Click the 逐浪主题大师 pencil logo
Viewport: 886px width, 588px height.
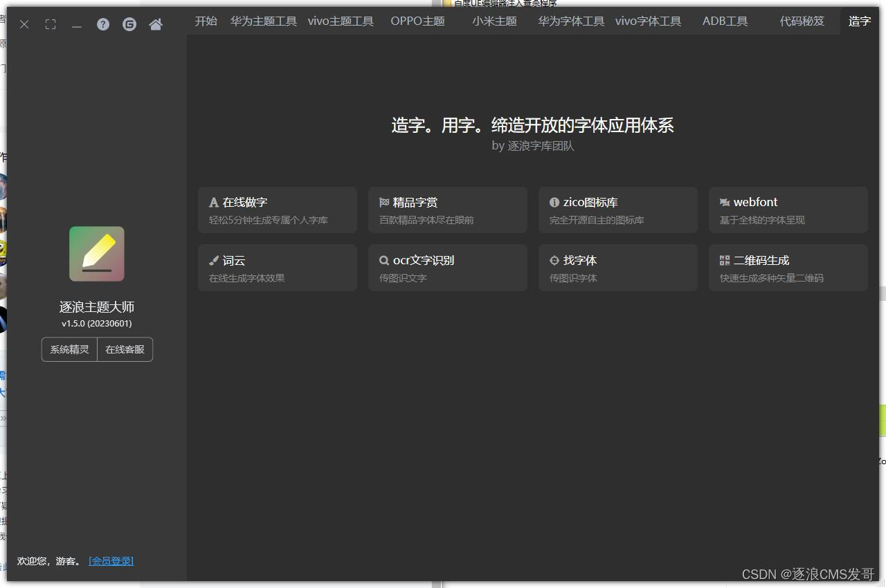pyautogui.click(x=97, y=254)
